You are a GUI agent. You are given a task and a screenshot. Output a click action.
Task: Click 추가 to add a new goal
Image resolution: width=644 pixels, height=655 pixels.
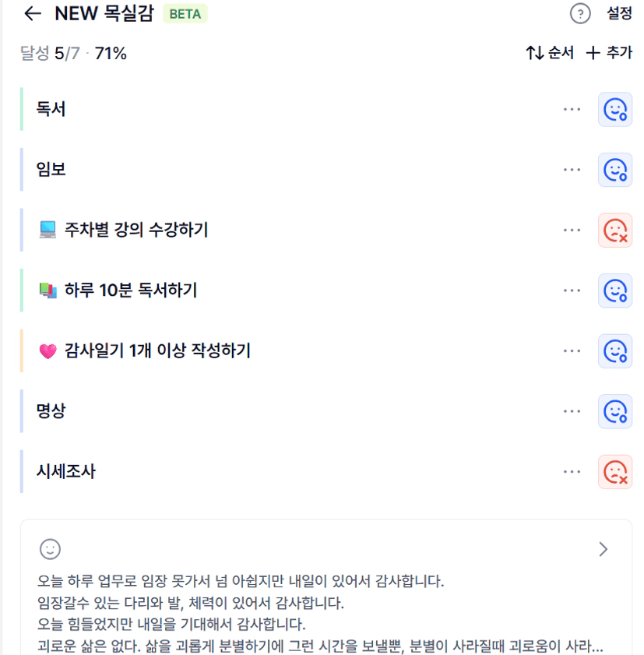click(x=609, y=53)
